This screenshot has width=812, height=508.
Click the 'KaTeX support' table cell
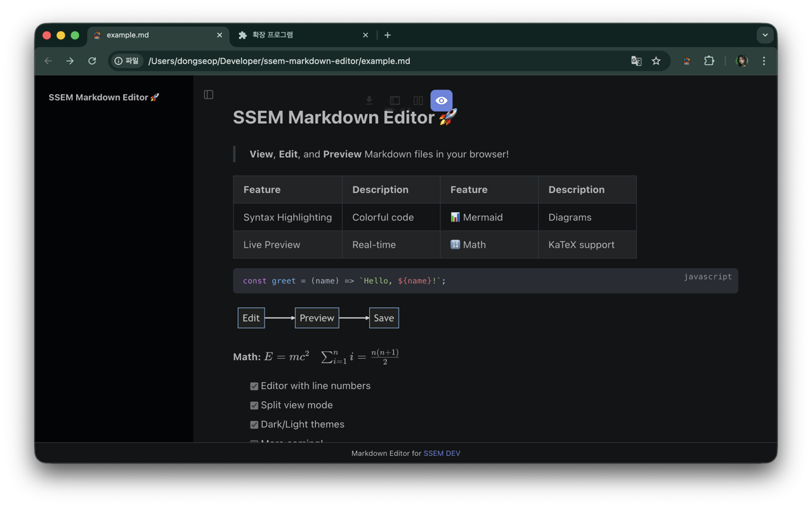[x=587, y=244]
